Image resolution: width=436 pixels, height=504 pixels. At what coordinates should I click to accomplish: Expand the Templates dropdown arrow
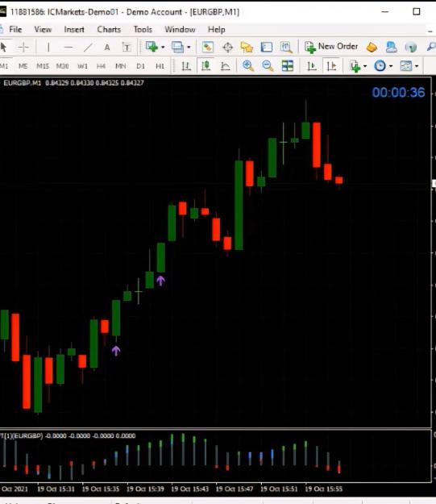417,67
